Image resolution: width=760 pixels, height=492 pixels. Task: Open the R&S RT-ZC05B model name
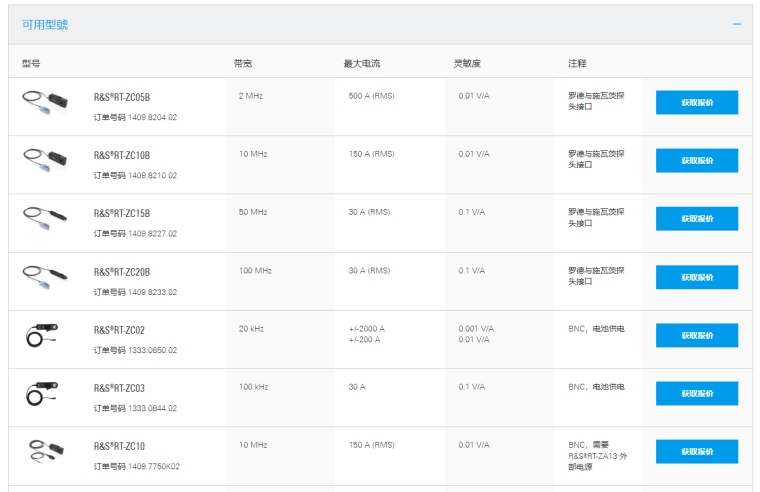[122, 97]
